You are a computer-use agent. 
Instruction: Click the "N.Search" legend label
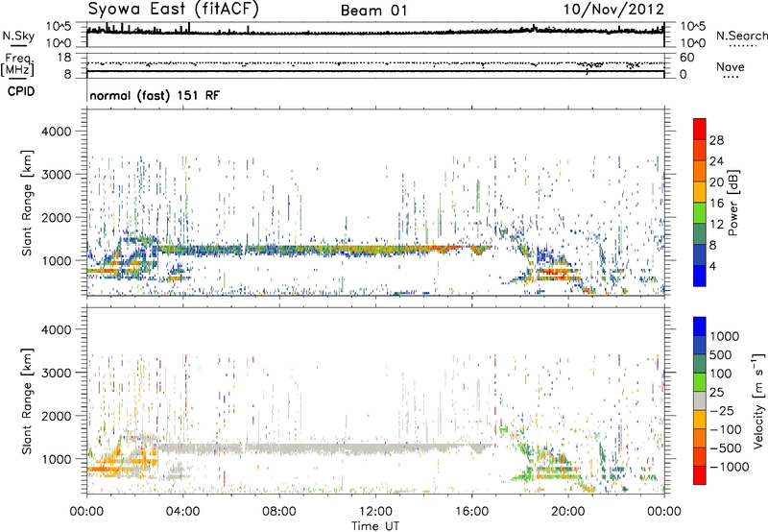(x=741, y=36)
